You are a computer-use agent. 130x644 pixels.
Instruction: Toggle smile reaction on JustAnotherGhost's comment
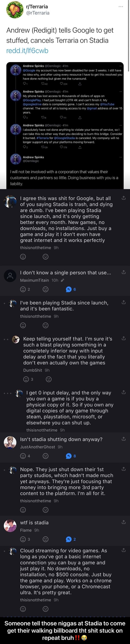(23, 456)
